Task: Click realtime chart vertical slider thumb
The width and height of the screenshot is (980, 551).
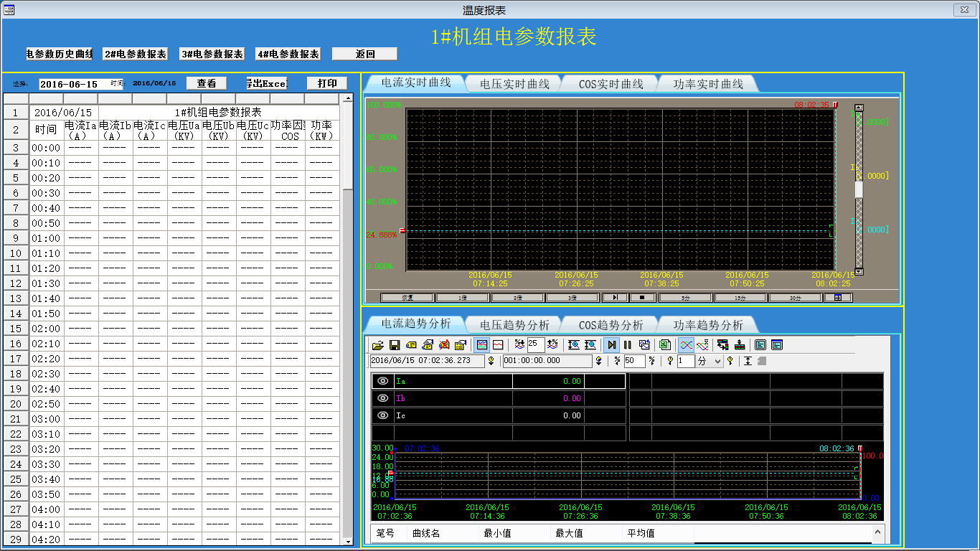Action: [x=859, y=189]
